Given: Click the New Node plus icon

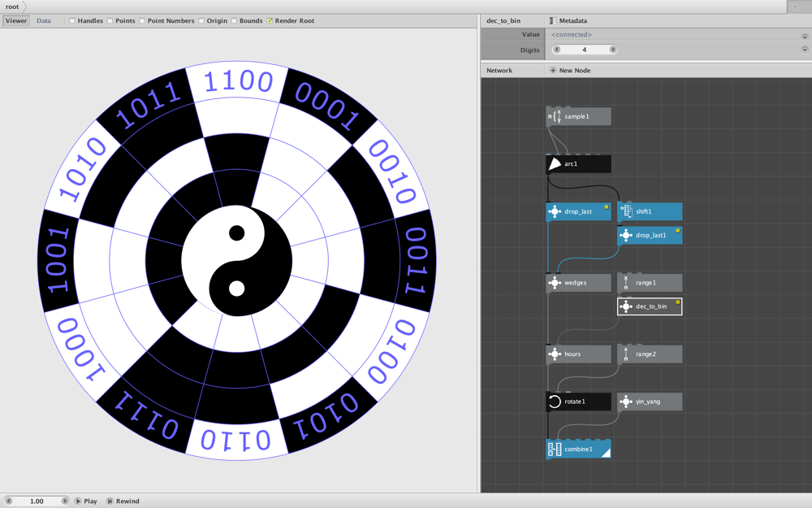Looking at the screenshot, I should (x=553, y=71).
